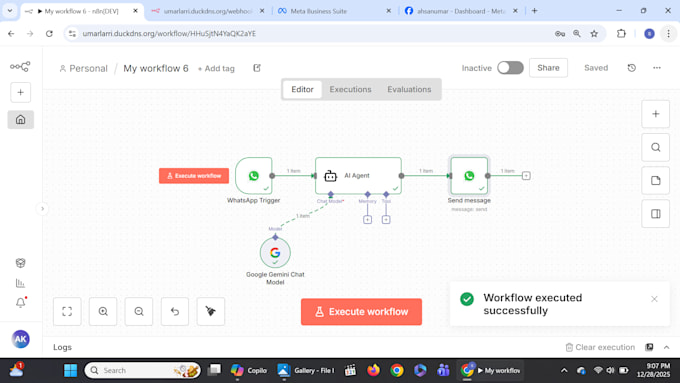Open the node search magnifier on canvas

coord(655,147)
